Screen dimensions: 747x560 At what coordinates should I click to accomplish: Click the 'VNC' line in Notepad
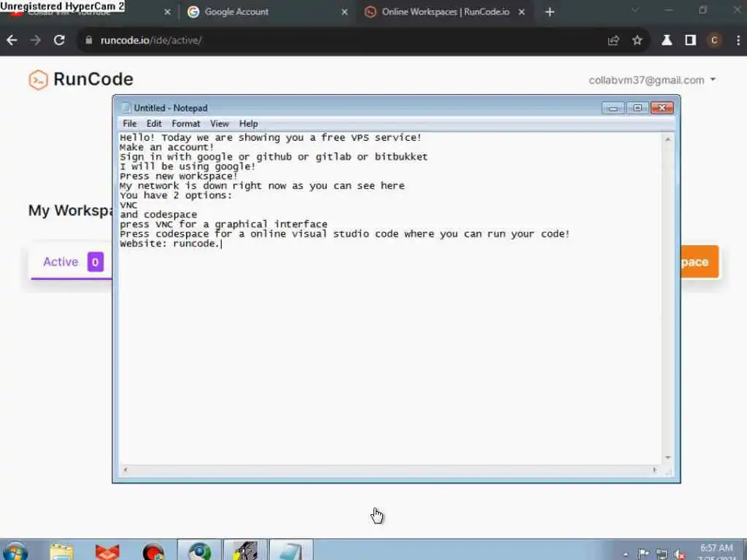[x=128, y=205]
